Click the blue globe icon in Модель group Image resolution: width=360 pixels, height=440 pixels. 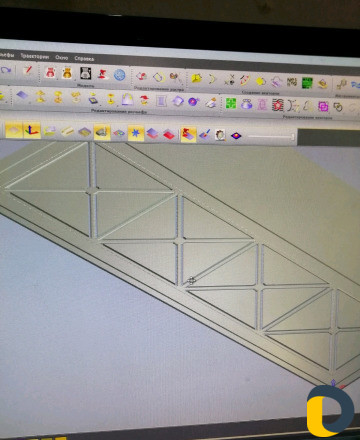click(119, 75)
